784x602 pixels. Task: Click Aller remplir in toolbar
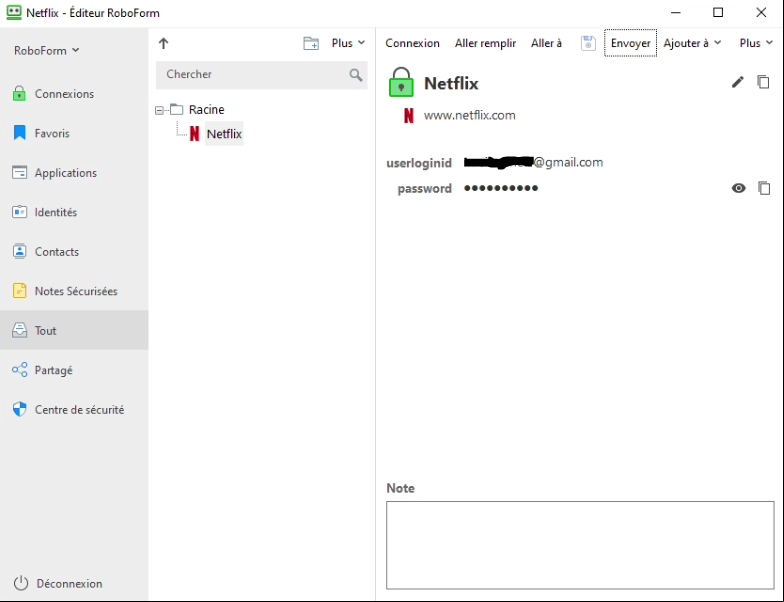(485, 43)
